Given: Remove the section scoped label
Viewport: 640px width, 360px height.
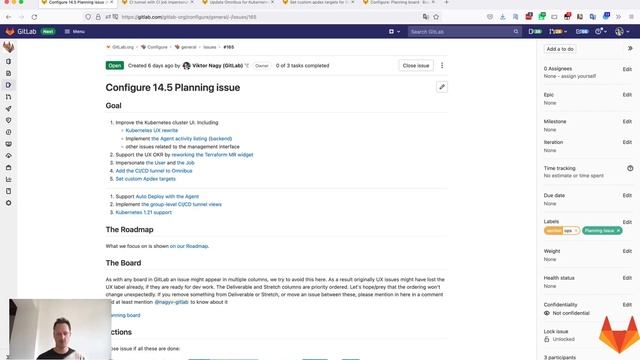Looking at the screenshot, I should coord(576,231).
